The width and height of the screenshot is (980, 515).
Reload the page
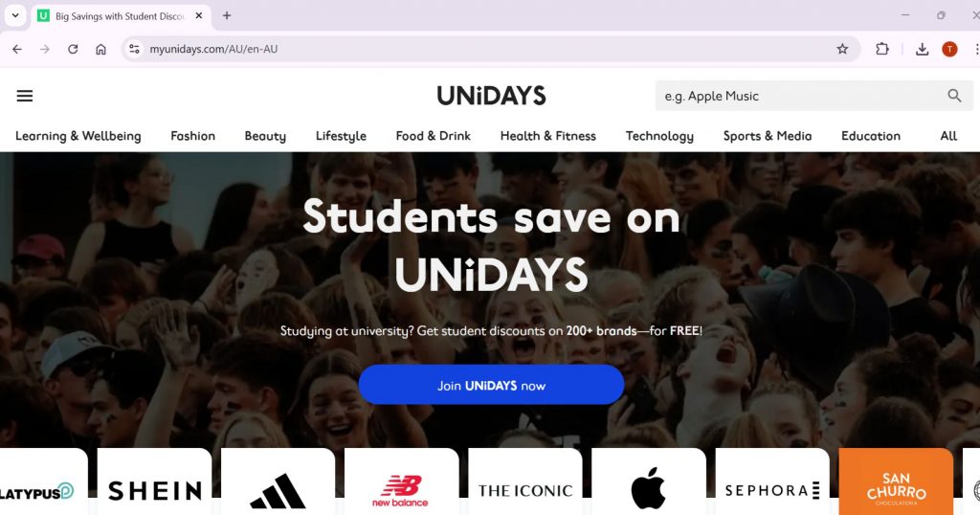pyautogui.click(x=73, y=49)
